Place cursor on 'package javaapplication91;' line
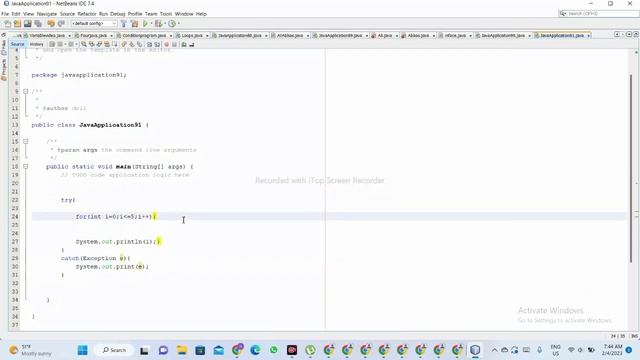The height and width of the screenshot is (360, 640). tap(79, 75)
